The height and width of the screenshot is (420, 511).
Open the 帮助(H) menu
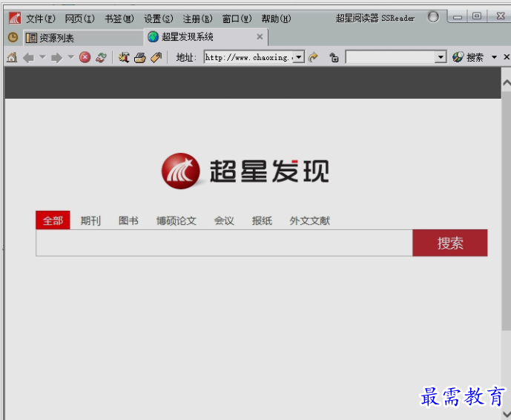(x=276, y=19)
